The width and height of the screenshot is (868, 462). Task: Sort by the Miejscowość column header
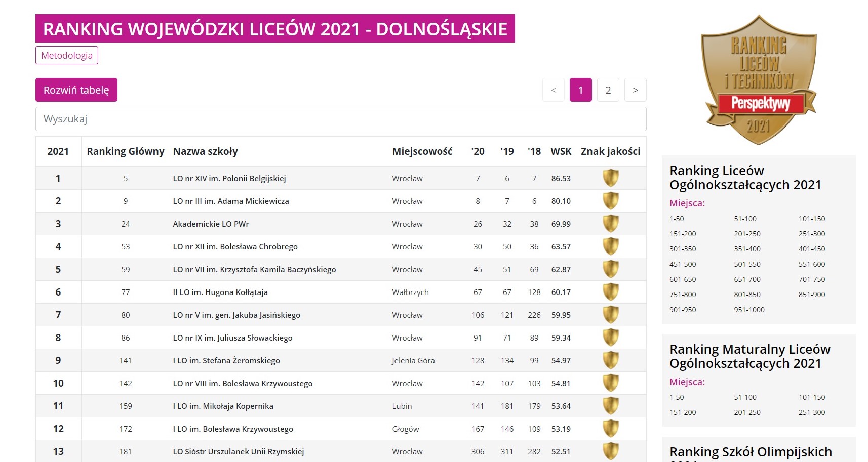coord(422,151)
